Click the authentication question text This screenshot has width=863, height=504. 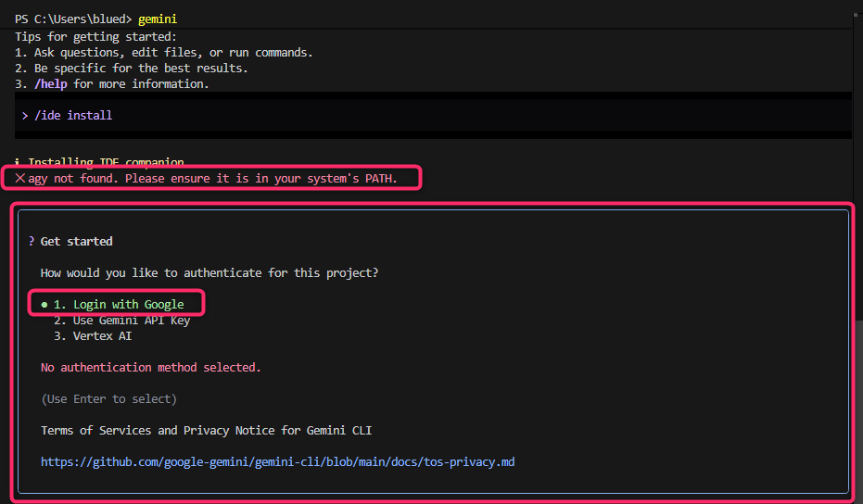click(x=209, y=272)
